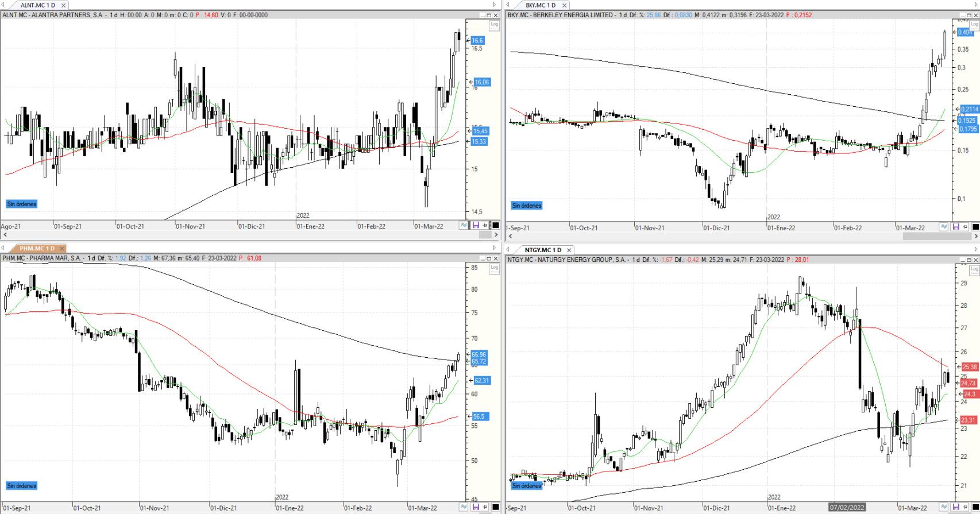Viewport: 980px width, 514px height.
Task: Close the NTGY.MC 1 D tab
Action: [x=569, y=250]
